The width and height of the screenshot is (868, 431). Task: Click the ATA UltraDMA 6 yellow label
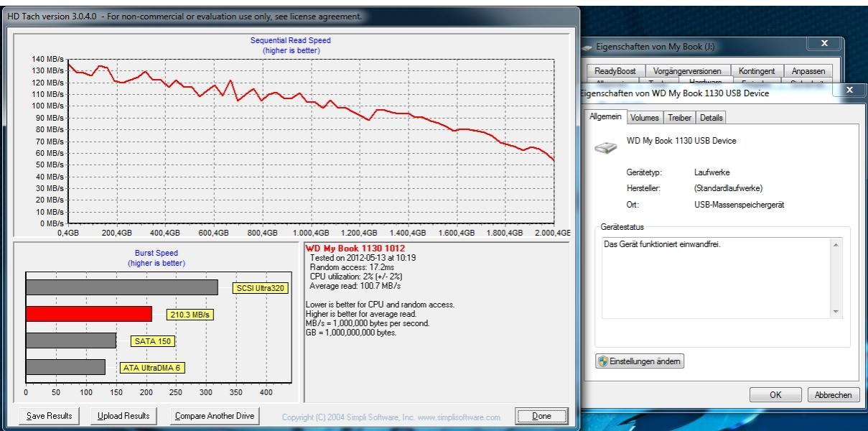152,368
